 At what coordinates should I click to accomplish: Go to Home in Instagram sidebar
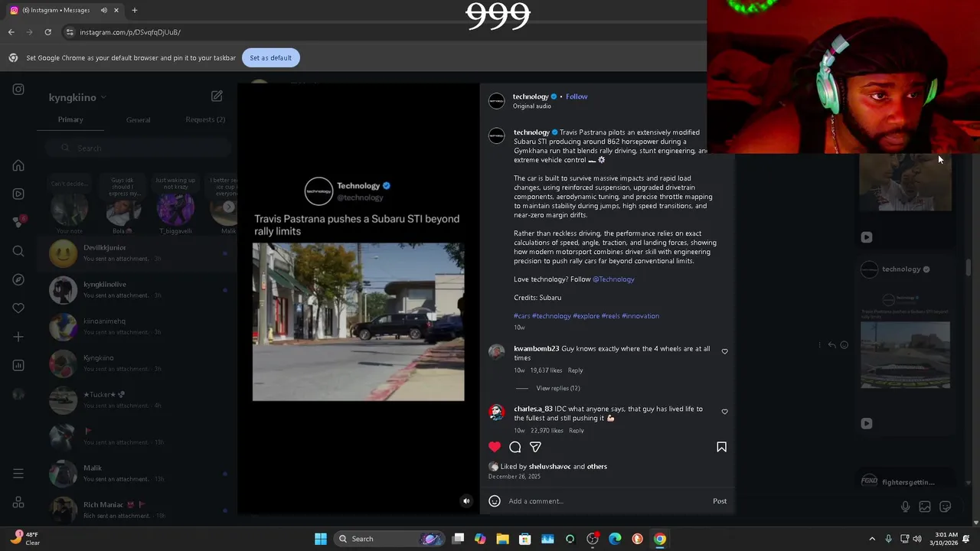[18, 165]
